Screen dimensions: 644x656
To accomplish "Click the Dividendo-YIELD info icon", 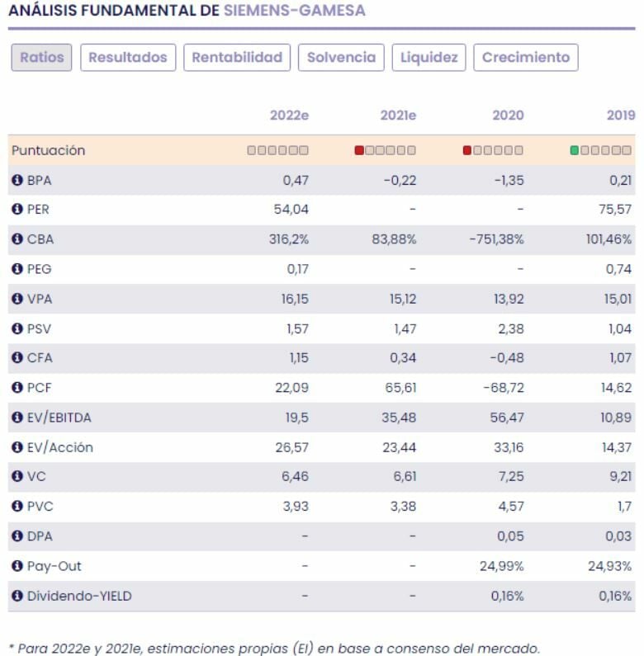I will point(17,596).
